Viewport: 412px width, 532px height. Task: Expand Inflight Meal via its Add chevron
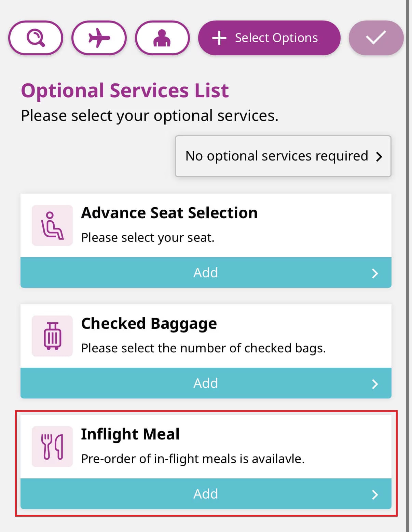pos(375,494)
